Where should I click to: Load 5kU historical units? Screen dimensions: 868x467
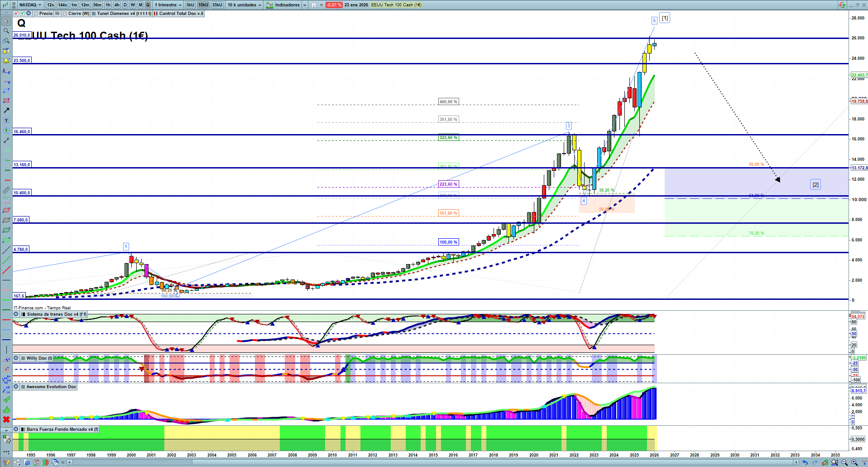[x=190, y=5]
